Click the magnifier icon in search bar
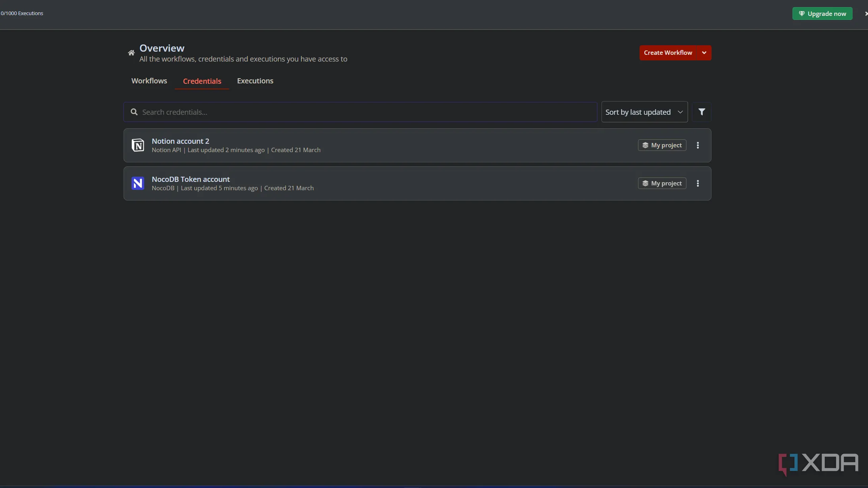Image resolution: width=868 pixels, height=488 pixels. (134, 112)
